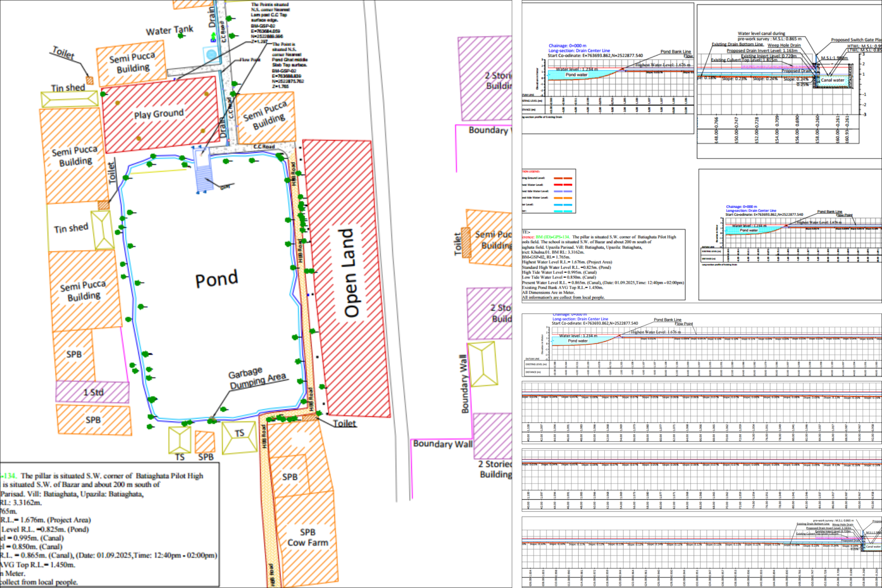The image size is (882, 588).
Task: Select the left Tin shed roof symbol
Action: pyautogui.click(x=69, y=99)
